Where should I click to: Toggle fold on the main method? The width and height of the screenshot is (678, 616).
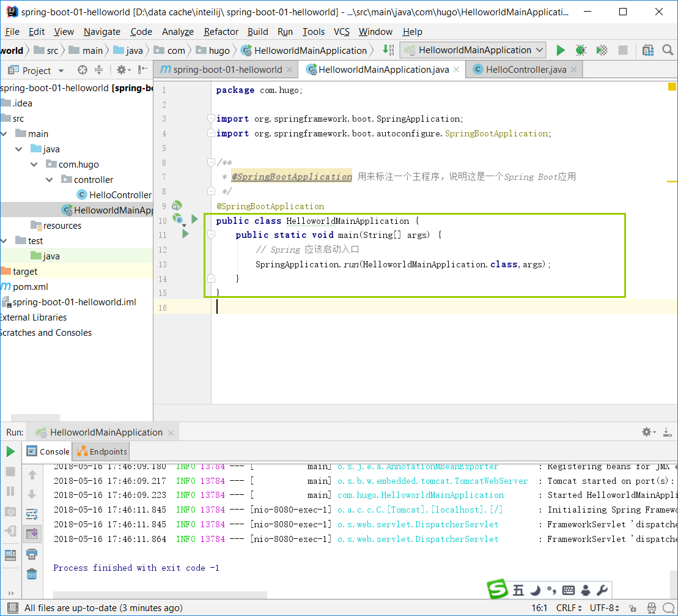211,235
